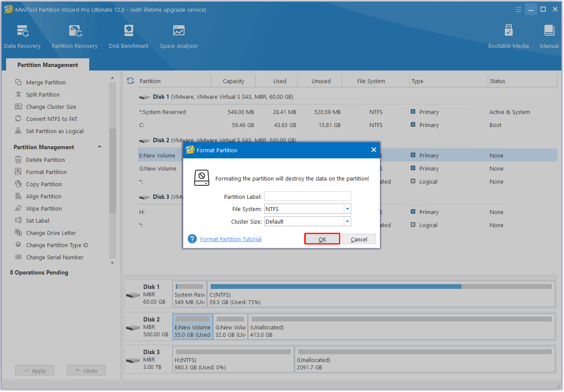The height and width of the screenshot is (392, 564).
Task: Click Disk 1 header row in list
Action: click(347, 97)
